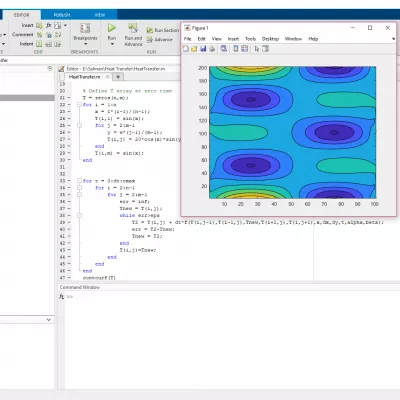Open the Breakpoints dropdown

pyautogui.click(x=85, y=44)
